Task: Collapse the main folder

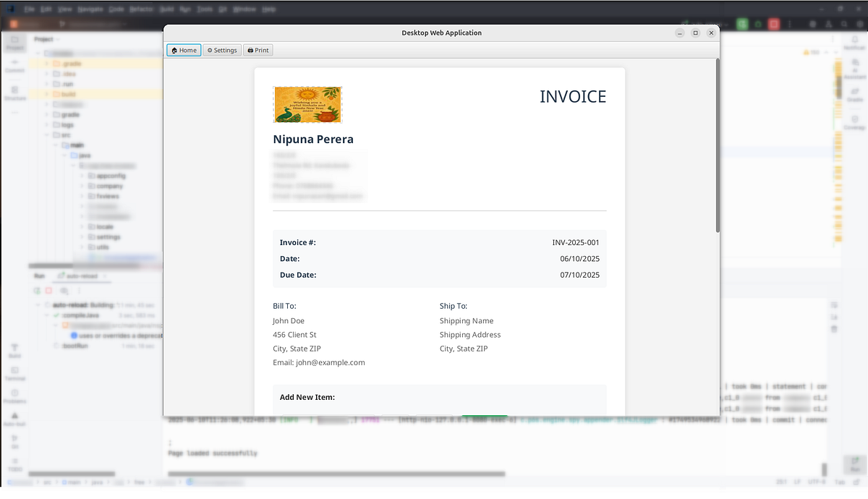Action: tap(56, 145)
